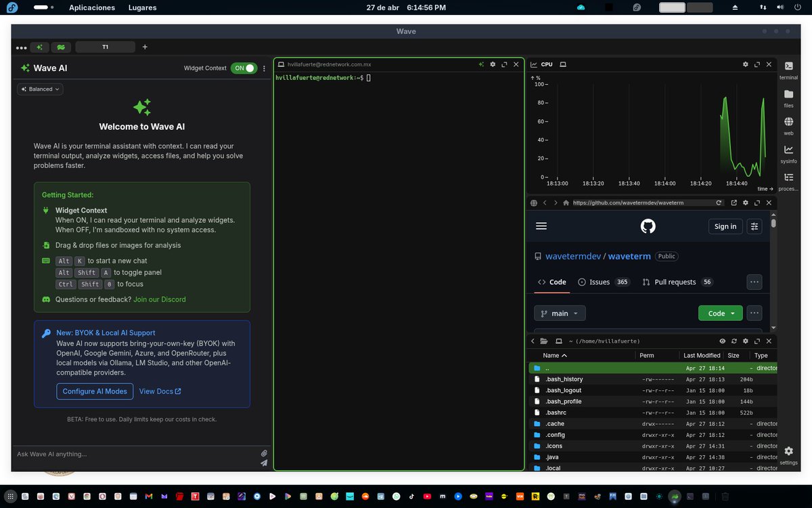Send message with paper plane icon
The image size is (812, 508).
264,463
